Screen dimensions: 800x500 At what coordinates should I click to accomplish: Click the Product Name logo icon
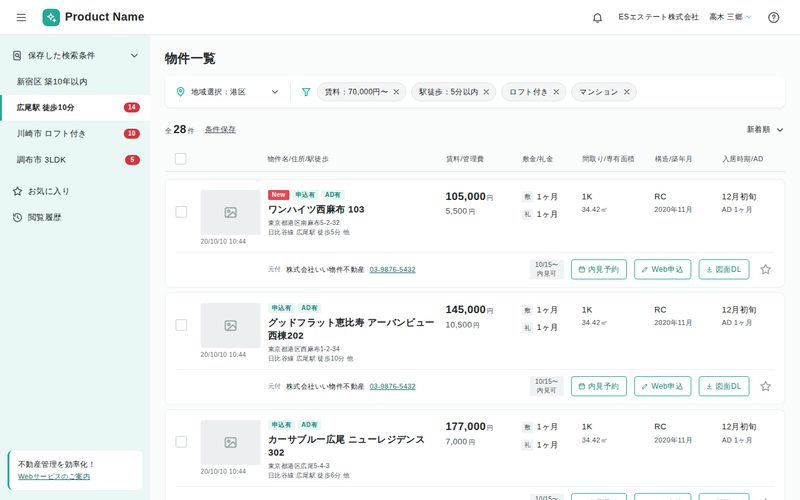(x=51, y=17)
